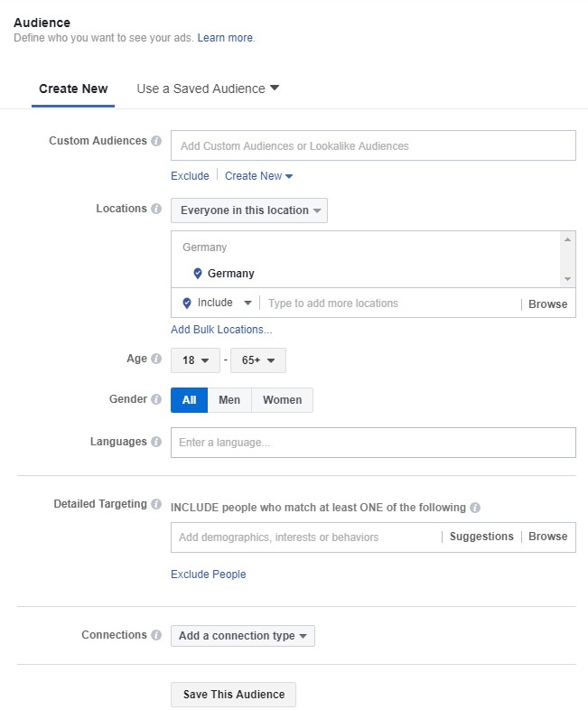The image size is (588, 710).
Task: Select the All gender option
Action: click(189, 400)
